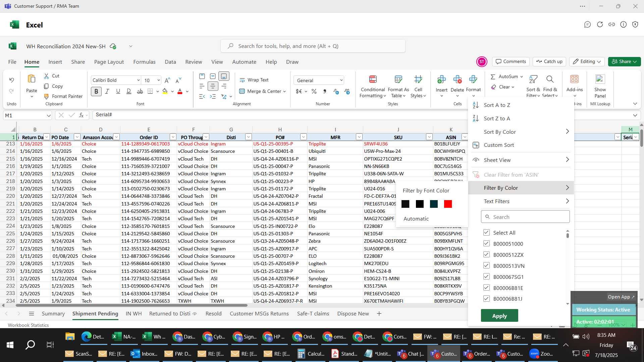Uncheck the B0000512ZX filter item
Screen dimensions: 644x362
486,255
